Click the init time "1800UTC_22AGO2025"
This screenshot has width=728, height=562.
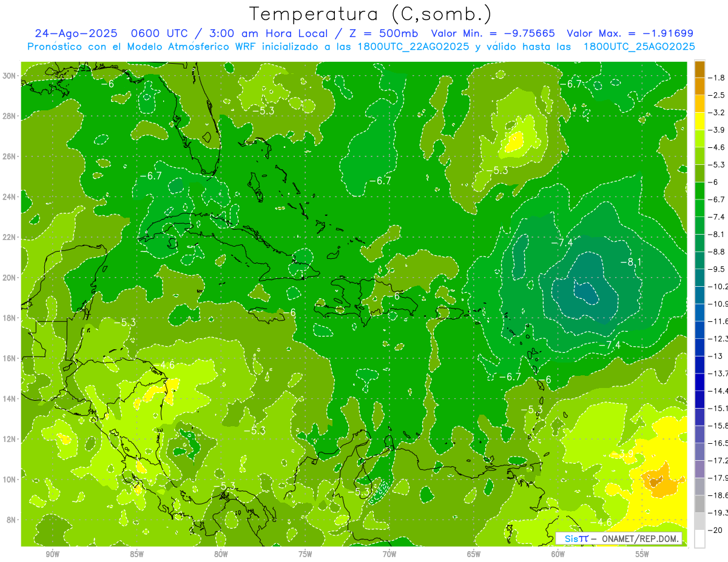click(x=412, y=47)
